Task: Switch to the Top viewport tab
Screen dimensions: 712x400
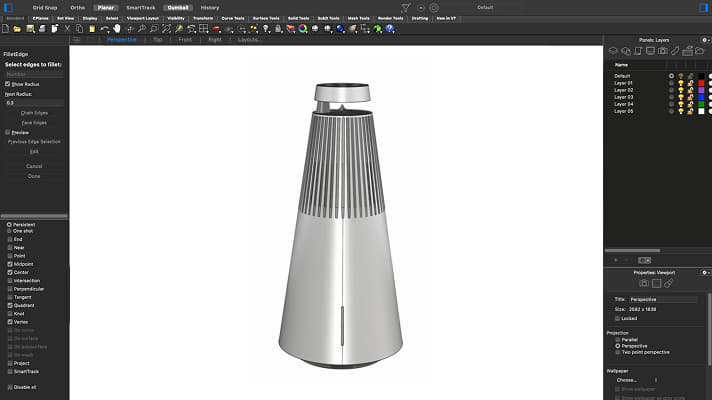Action: pyautogui.click(x=157, y=40)
